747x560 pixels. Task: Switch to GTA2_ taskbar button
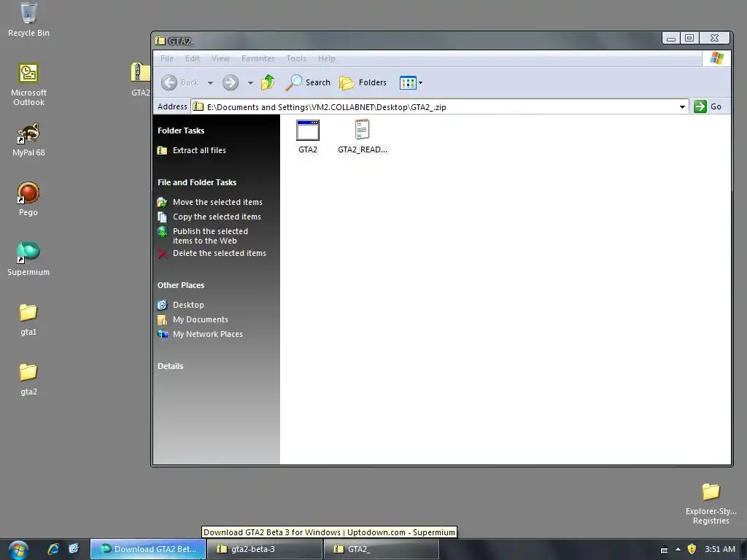click(381, 549)
